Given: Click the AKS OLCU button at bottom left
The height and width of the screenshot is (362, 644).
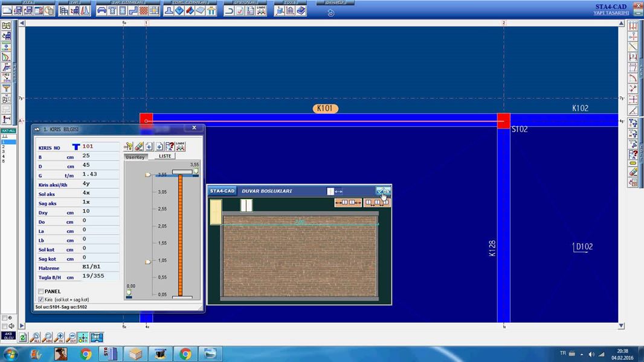Looking at the screenshot, I should pyautogui.click(x=8, y=336).
